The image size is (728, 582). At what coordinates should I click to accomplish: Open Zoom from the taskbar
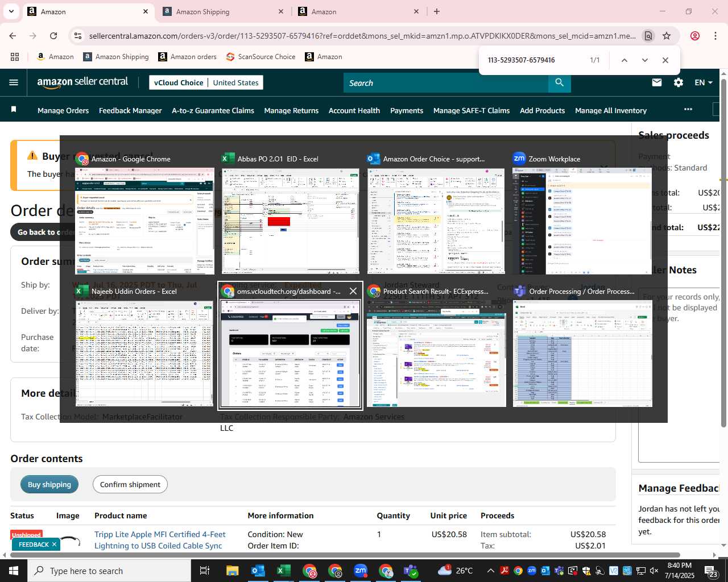coord(361,571)
